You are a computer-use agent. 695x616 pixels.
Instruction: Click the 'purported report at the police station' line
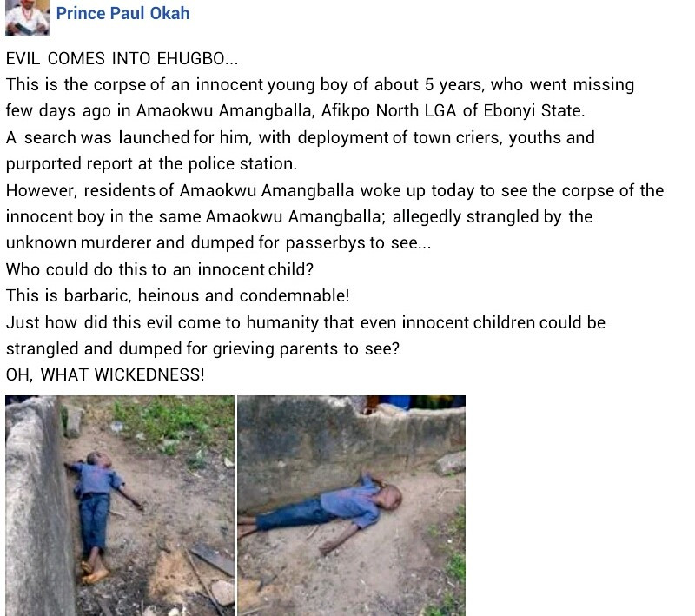tap(151, 164)
